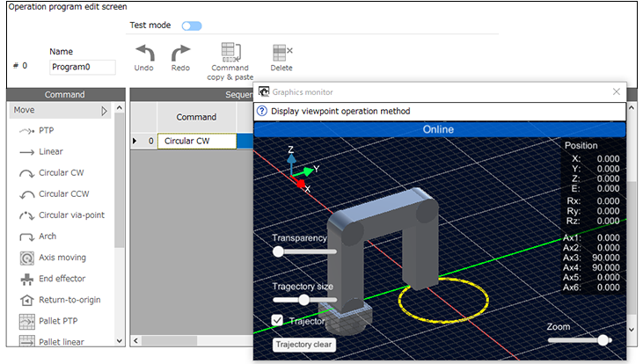The height and width of the screenshot is (364, 643).
Task: Click sequence table scroll left arrow
Action: click(135, 340)
